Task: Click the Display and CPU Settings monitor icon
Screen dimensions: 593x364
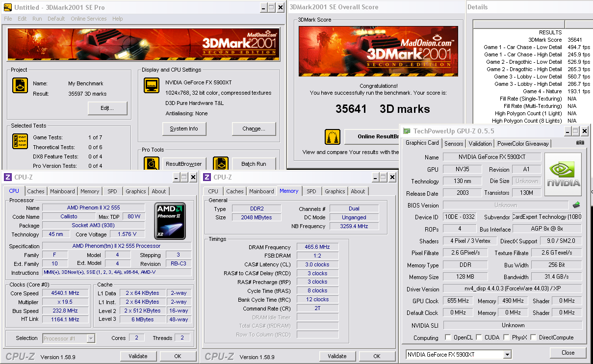Action: point(152,85)
